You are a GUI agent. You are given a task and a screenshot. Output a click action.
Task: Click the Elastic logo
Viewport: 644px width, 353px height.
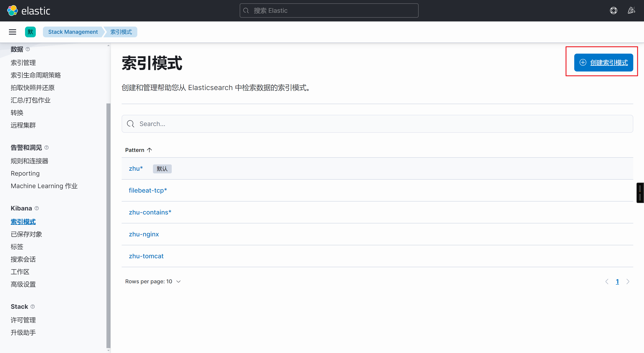[x=28, y=11]
